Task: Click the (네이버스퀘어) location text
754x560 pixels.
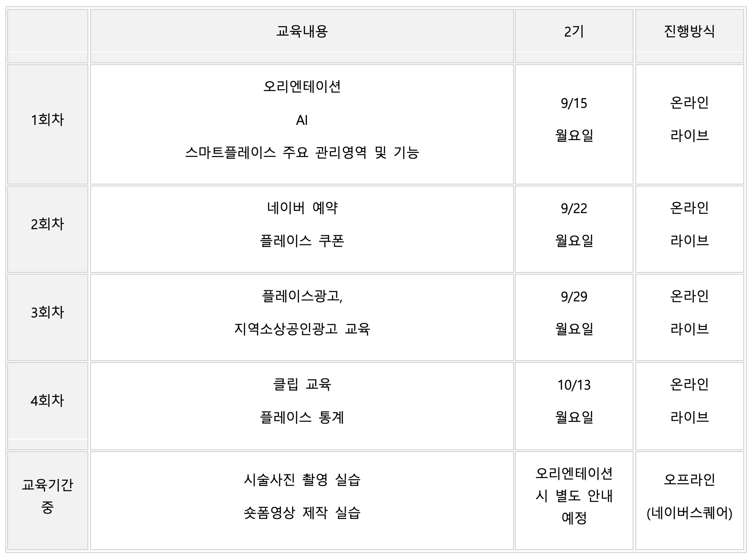Action: coord(689,513)
